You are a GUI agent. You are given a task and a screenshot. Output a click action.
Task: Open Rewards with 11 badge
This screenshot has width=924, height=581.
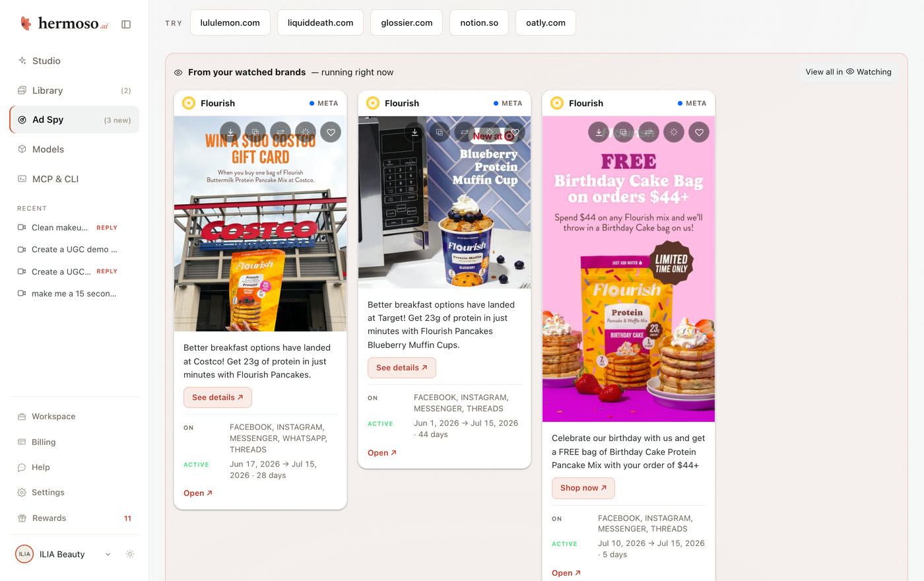(x=74, y=518)
